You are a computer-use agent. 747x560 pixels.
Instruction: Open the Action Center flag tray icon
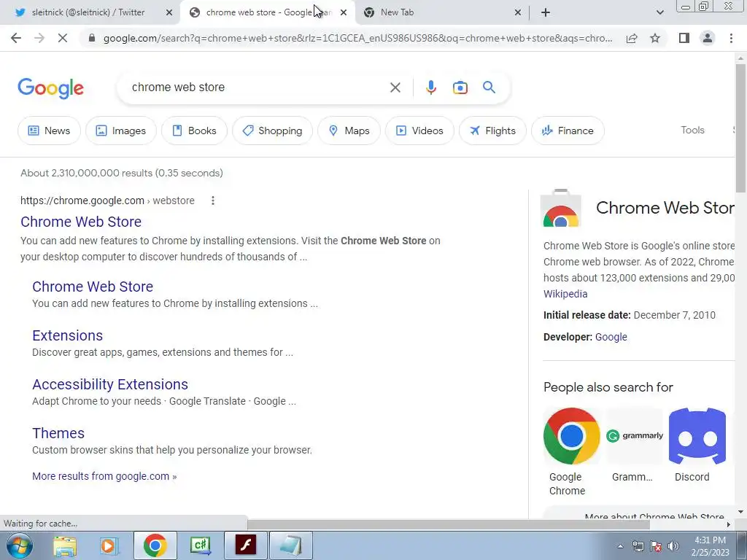(x=656, y=546)
